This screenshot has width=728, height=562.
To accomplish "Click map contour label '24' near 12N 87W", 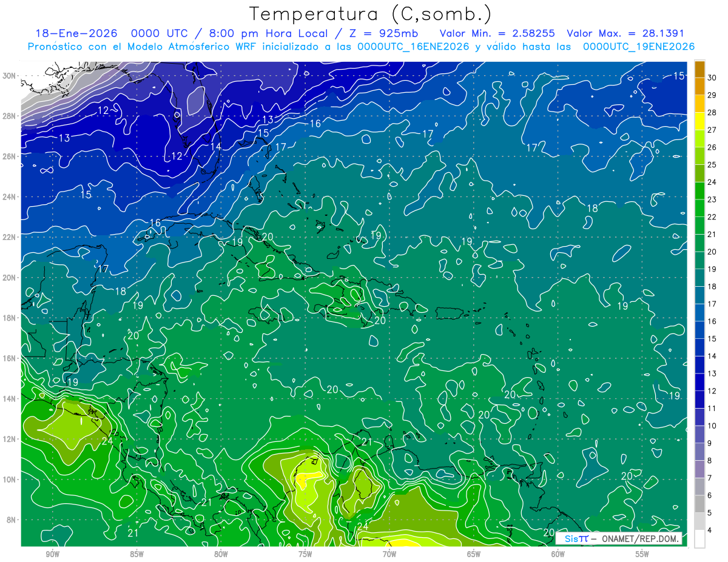I will click(107, 441).
